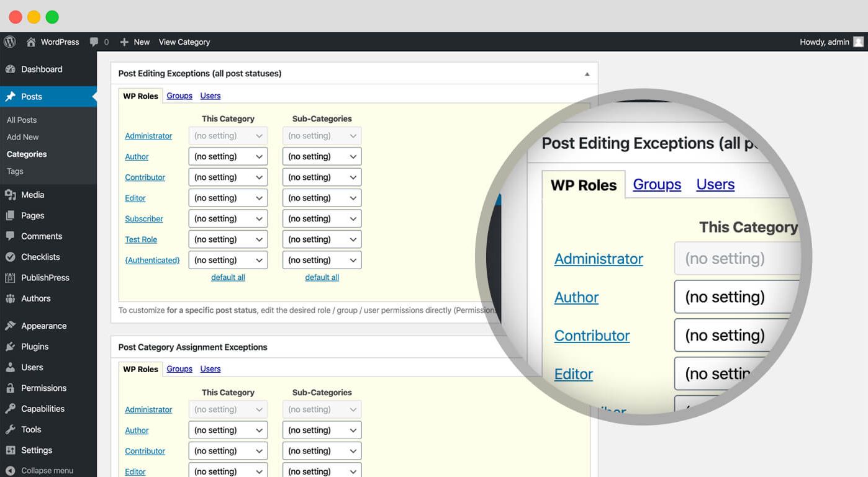Expand Editor's This Category dropdown under Post Editing Exceptions
This screenshot has width=868, height=477.
pyautogui.click(x=228, y=198)
